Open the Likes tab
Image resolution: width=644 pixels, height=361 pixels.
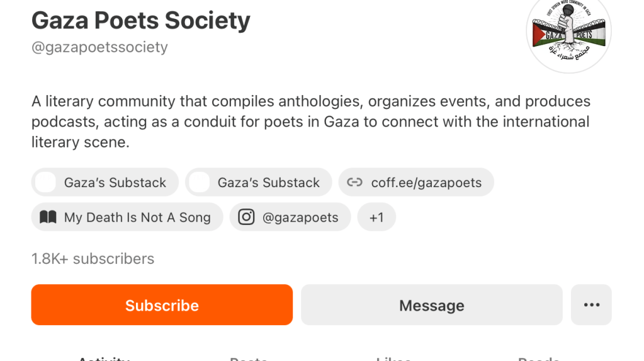coord(393,358)
